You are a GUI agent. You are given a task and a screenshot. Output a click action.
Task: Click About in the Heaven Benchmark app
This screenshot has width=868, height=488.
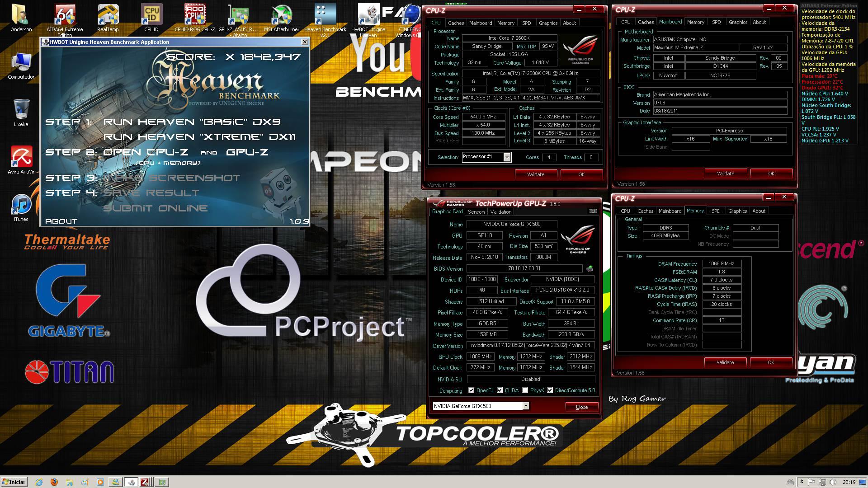point(61,221)
